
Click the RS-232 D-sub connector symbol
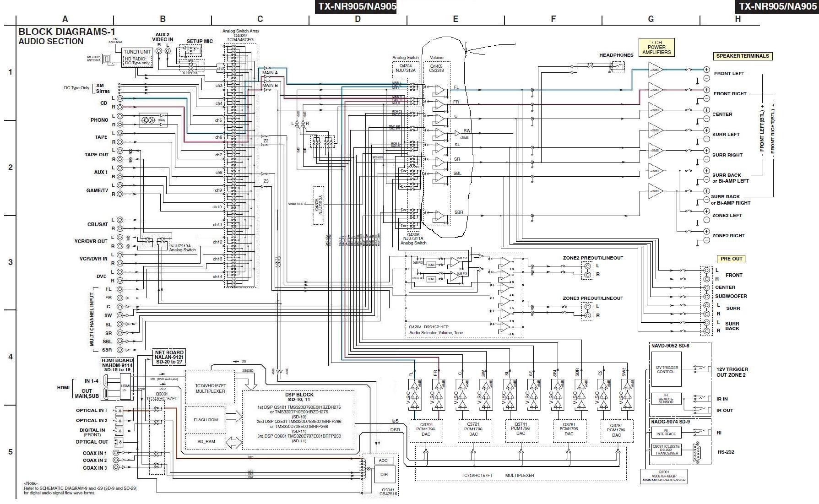pyautogui.click(x=698, y=453)
